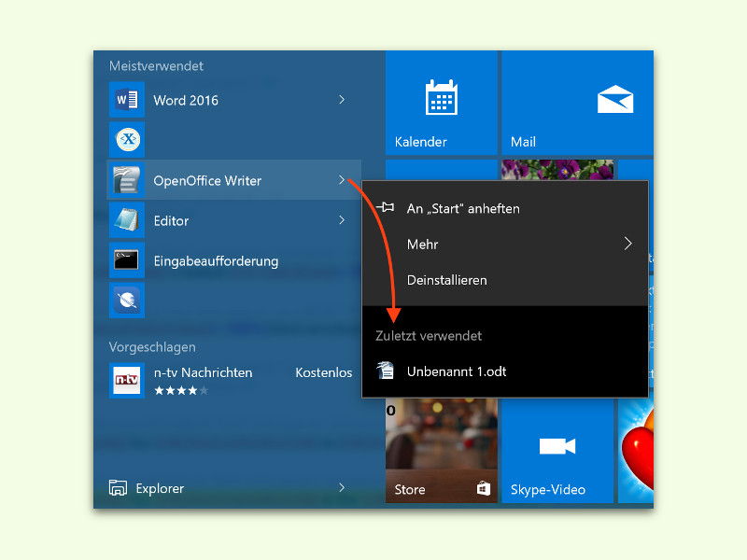Click the Word 2016 label
Image resolution: width=747 pixels, height=560 pixels.
(x=186, y=101)
